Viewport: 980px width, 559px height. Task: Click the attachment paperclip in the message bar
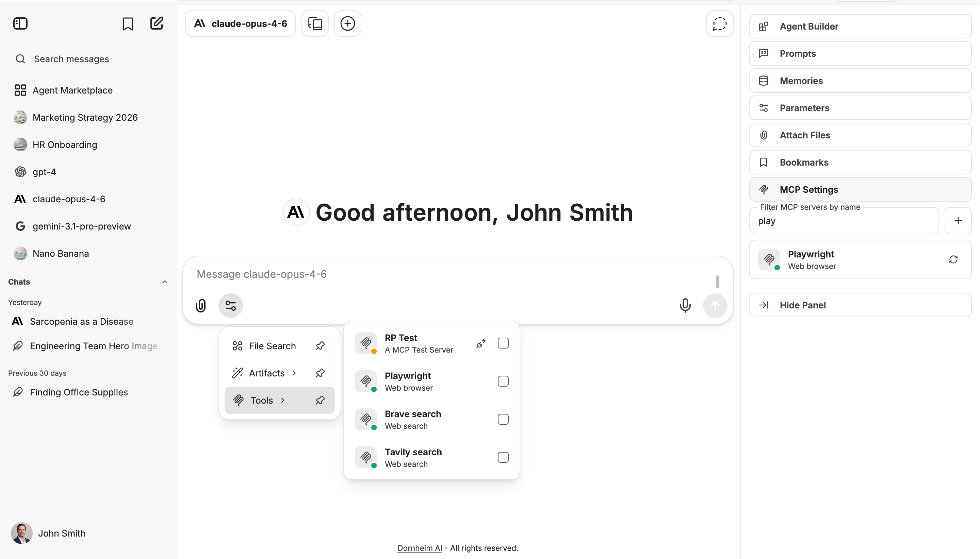tap(200, 306)
